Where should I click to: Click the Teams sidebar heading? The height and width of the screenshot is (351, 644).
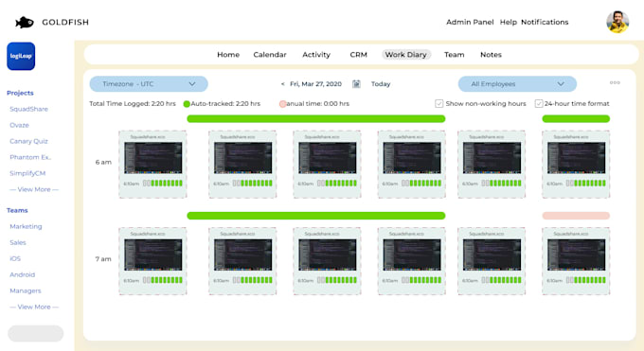tap(17, 210)
